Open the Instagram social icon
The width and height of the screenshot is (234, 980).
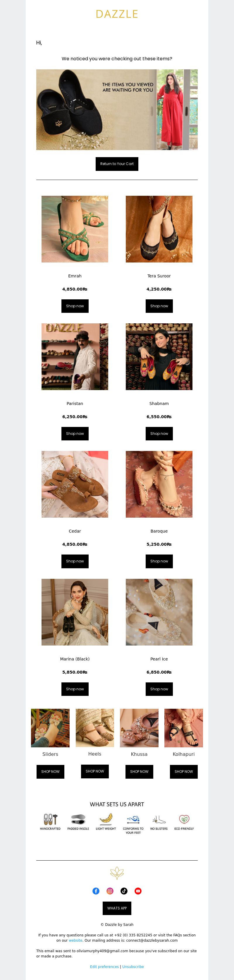pyautogui.click(x=110, y=890)
